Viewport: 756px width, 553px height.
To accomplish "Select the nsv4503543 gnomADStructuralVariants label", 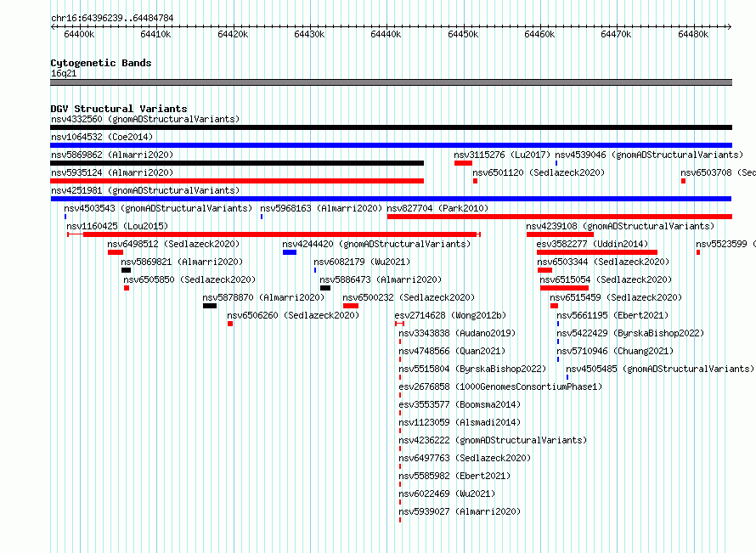I will (158, 208).
